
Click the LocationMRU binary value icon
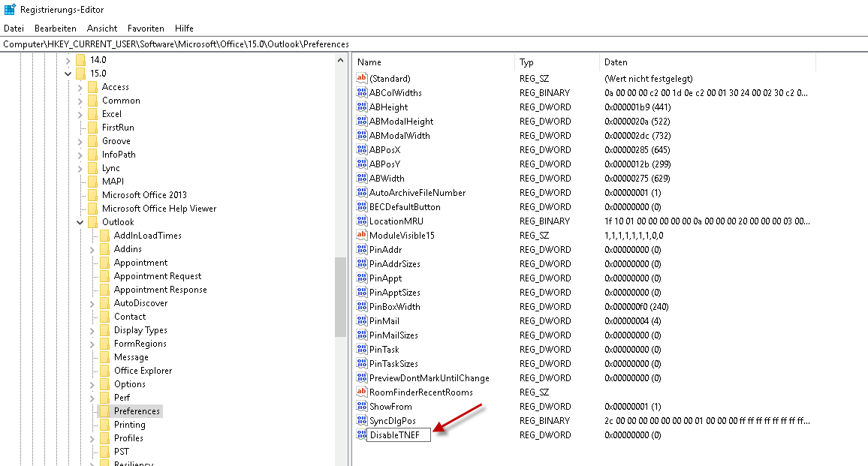[361, 221]
